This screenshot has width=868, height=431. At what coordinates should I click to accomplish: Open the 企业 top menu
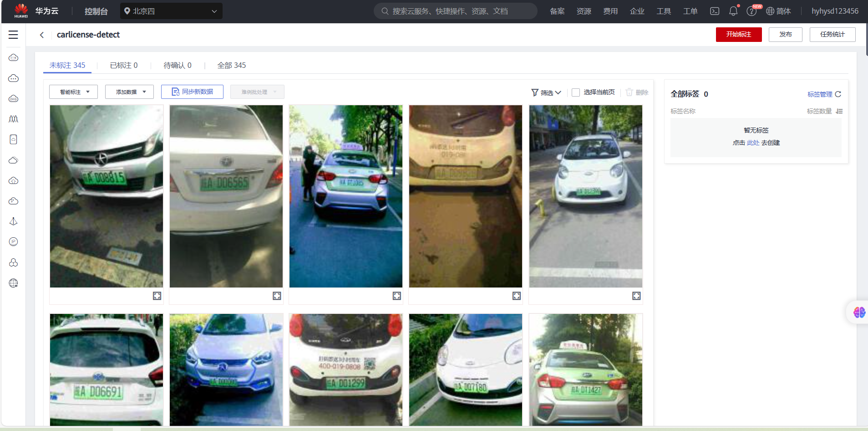[637, 11]
